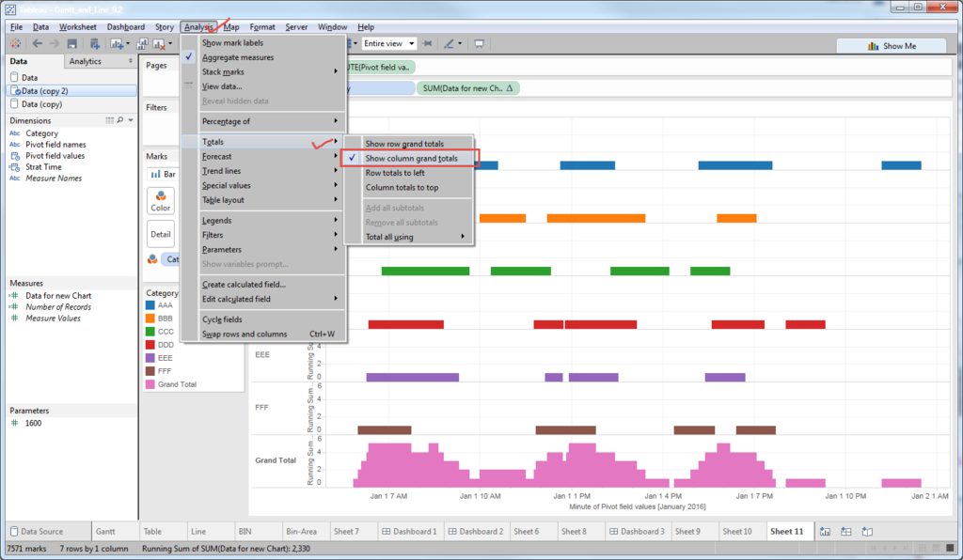
Task: Click the BBB orange legend swatch
Action: coord(150,319)
